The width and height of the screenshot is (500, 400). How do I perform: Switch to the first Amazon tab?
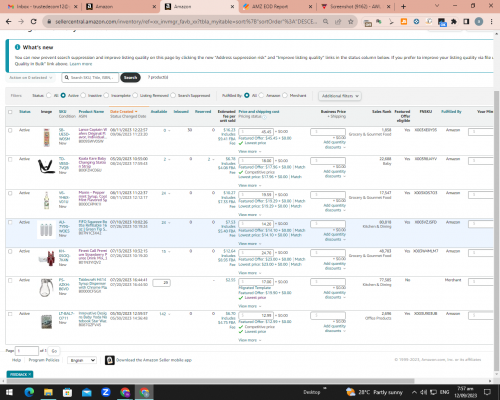pos(120,6)
